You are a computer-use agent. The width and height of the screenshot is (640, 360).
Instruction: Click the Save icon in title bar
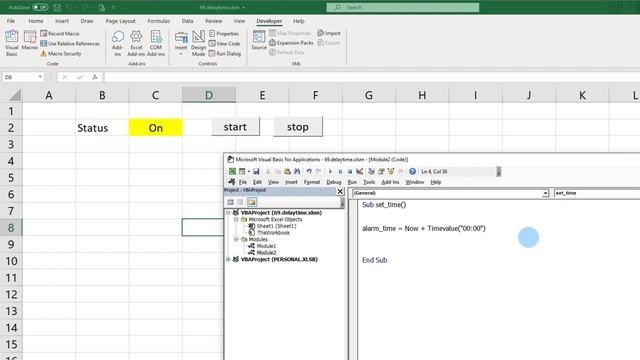point(57,7)
